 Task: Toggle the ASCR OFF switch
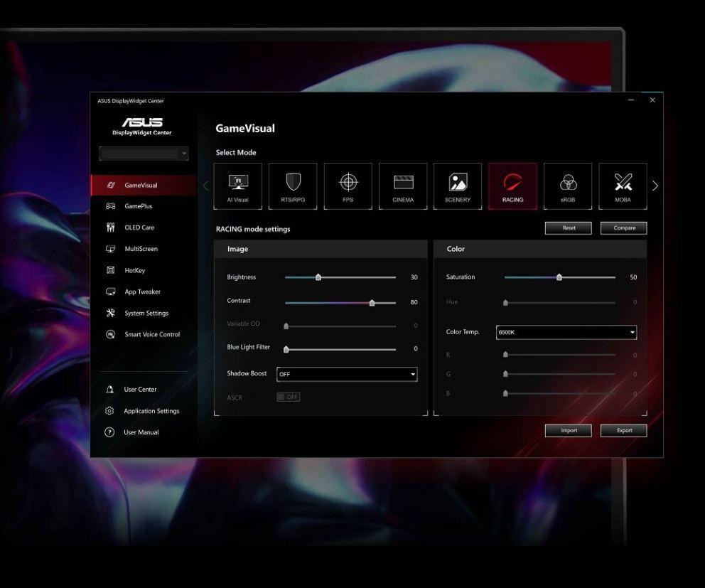(289, 397)
